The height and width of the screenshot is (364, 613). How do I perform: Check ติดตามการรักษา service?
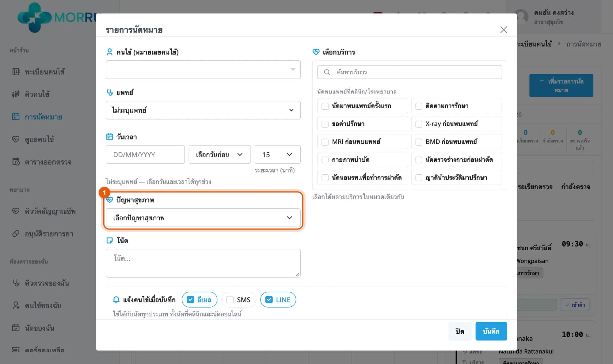(419, 106)
